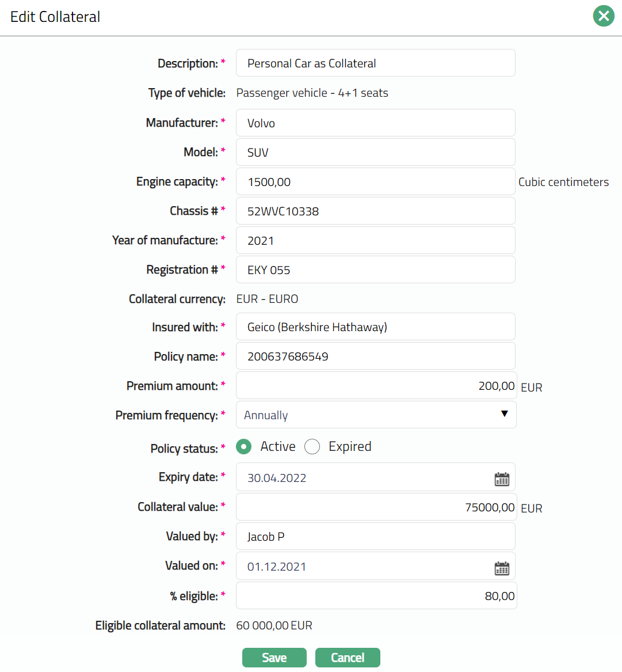Screen dimensions: 622x672
Task: Expand the Premium frequency dropdown
Action: pyautogui.click(x=376, y=415)
